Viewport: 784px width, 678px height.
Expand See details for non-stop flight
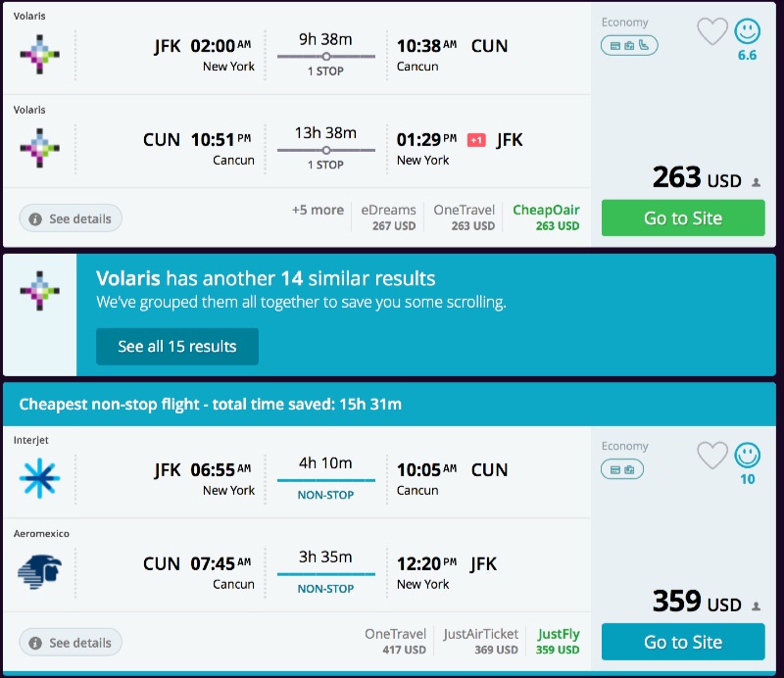(x=71, y=643)
